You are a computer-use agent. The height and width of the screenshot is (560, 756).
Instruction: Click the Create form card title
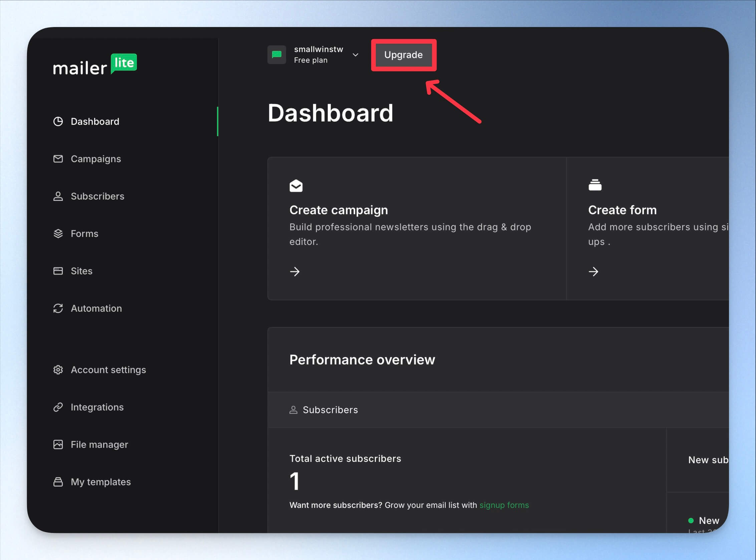pyautogui.click(x=622, y=210)
